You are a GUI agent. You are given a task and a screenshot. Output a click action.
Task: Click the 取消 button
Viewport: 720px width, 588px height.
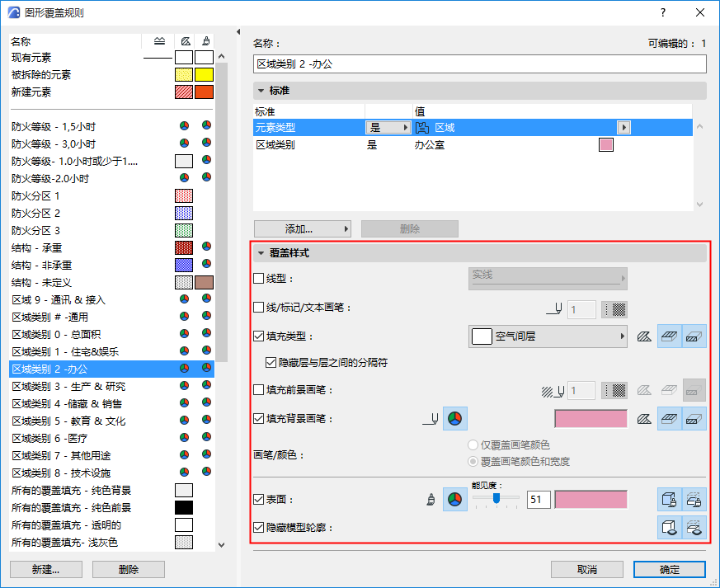[587, 570]
